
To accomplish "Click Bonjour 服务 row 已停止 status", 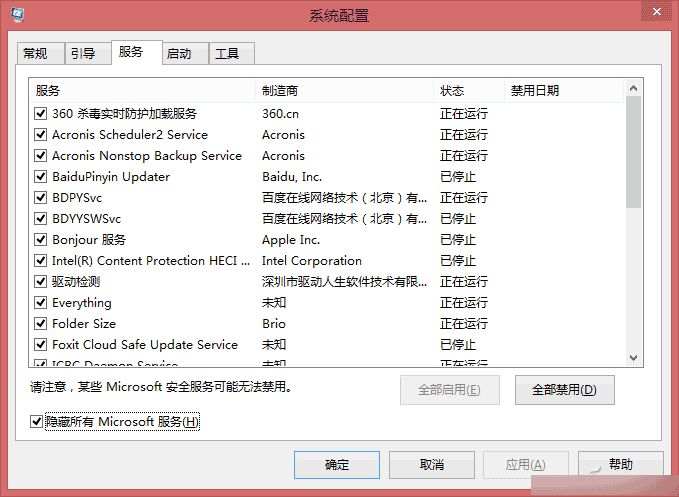I will point(458,240).
